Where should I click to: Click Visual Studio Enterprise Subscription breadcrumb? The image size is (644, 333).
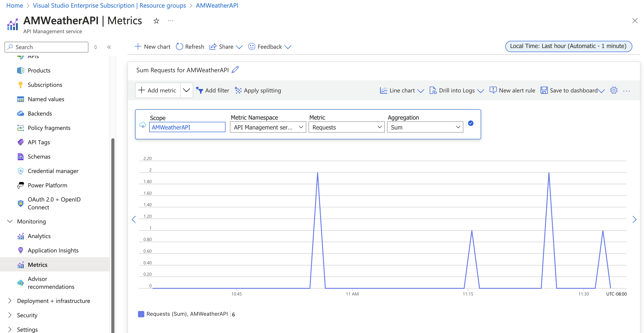click(x=109, y=5)
